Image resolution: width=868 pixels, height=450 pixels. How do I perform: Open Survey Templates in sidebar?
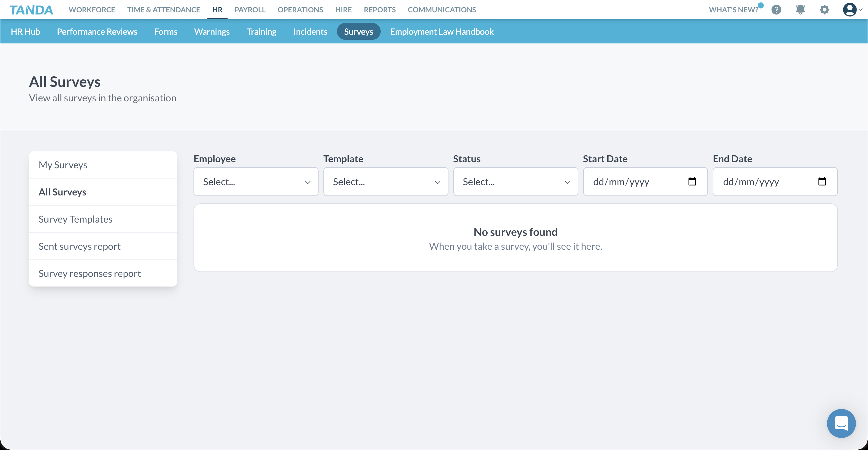(75, 219)
